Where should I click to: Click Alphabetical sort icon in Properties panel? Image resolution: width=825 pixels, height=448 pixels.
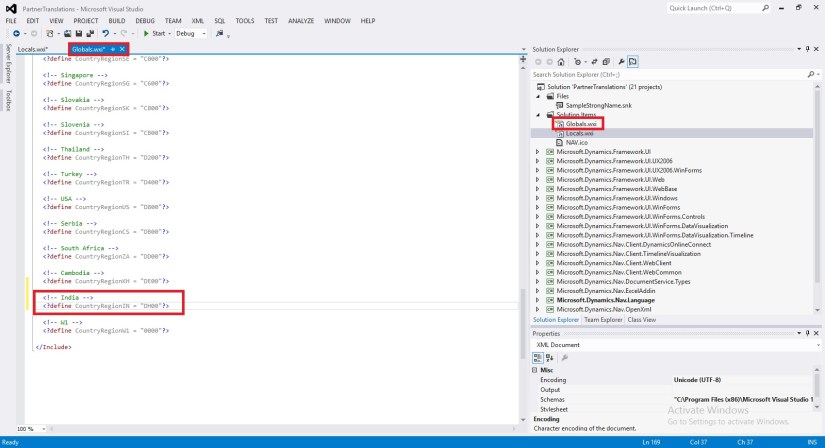(x=550, y=357)
